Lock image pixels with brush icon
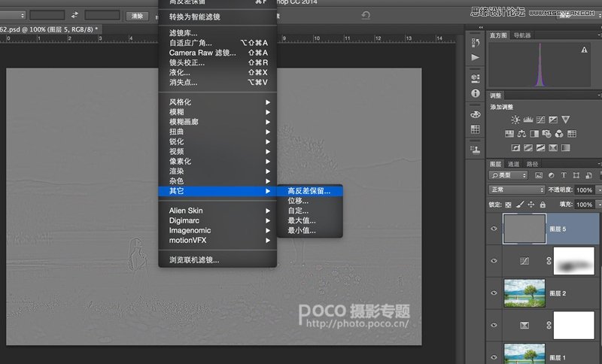The image size is (602, 364). [519, 205]
